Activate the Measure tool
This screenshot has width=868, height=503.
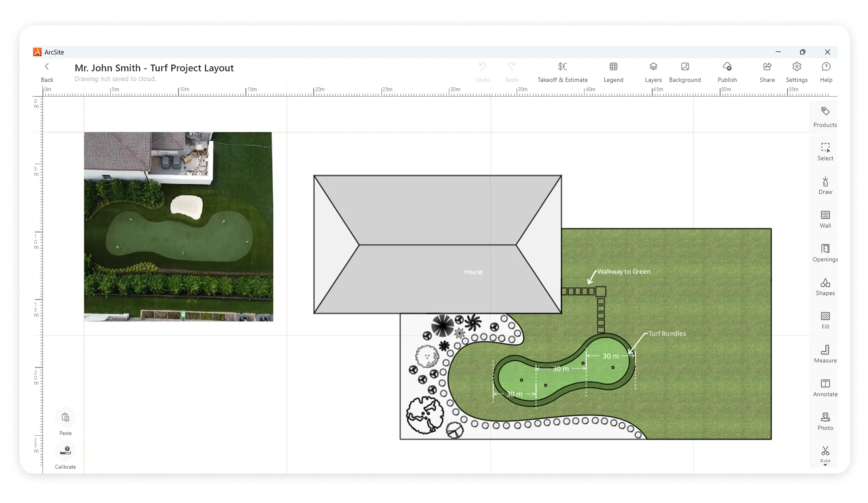click(x=825, y=354)
